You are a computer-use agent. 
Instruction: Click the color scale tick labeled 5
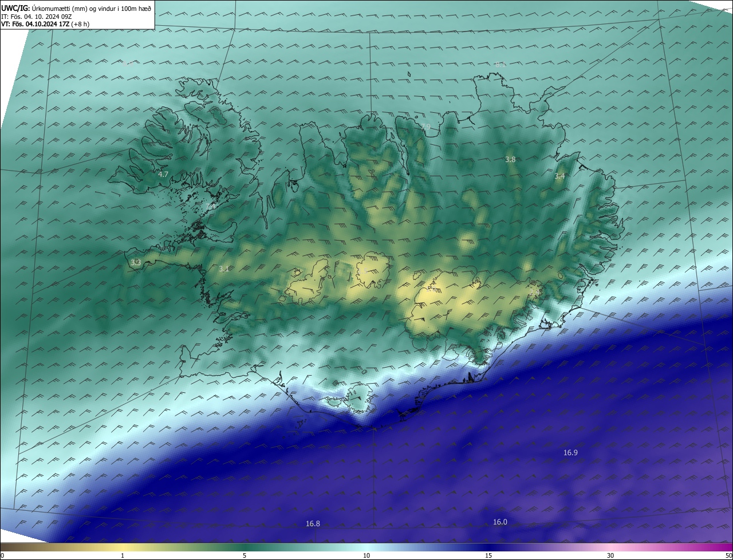coord(245,555)
